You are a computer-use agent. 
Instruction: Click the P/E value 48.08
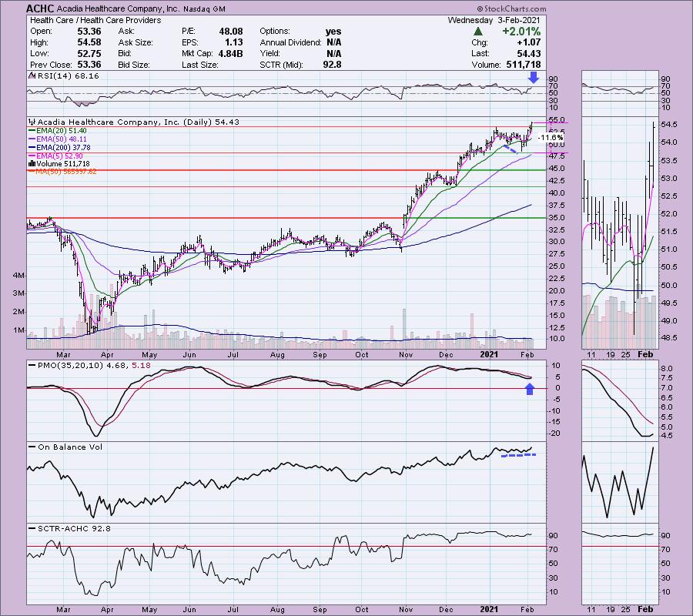click(x=231, y=32)
